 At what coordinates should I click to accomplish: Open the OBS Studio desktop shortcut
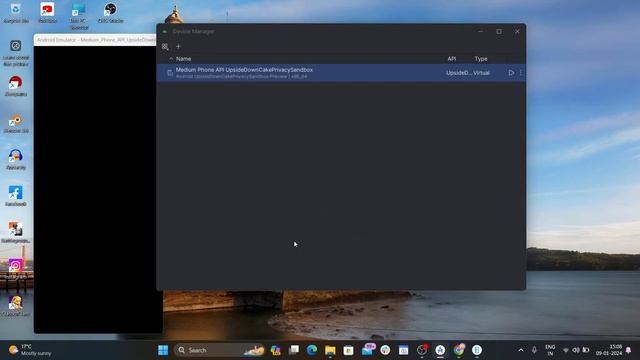tap(110, 13)
